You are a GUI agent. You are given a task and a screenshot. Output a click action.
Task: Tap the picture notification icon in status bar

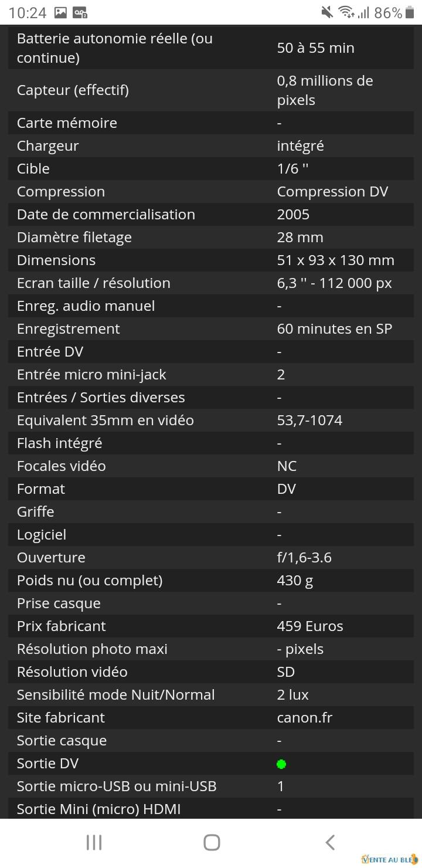tap(60, 12)
